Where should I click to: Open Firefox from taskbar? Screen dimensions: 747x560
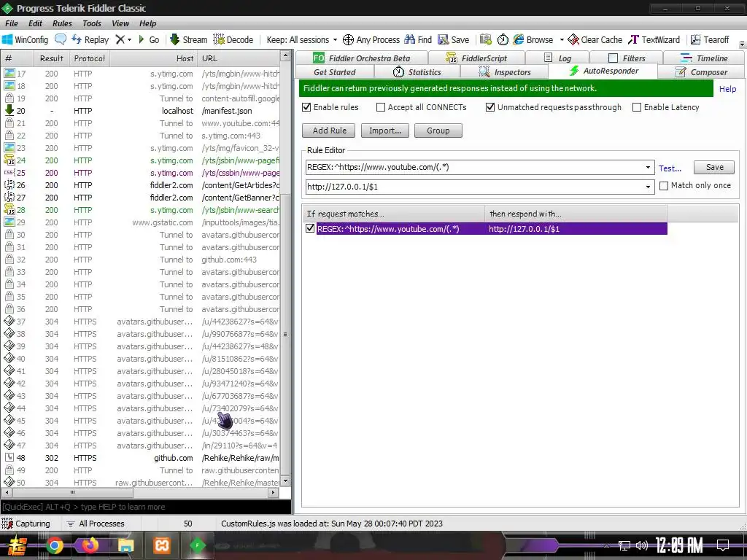(90, 545)
